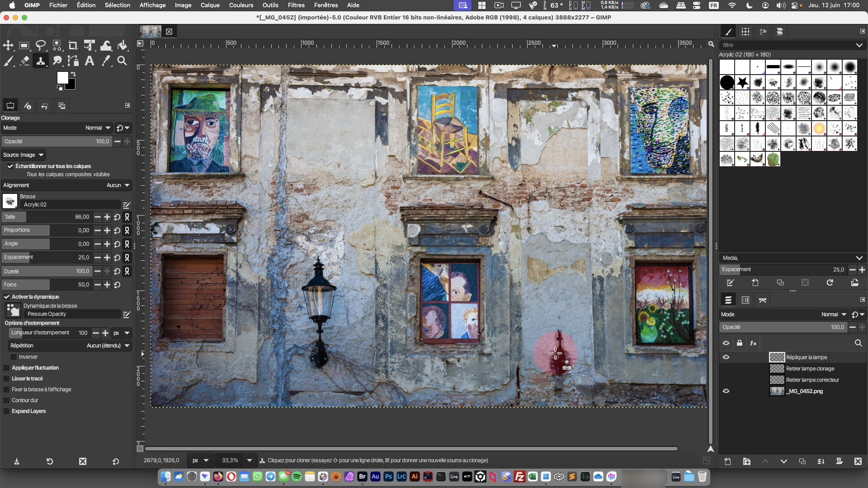Image resolution: width=868 pixels, height=488 pixels.
Task: Open the Media tag dropdown
Action: click(859, 258)
